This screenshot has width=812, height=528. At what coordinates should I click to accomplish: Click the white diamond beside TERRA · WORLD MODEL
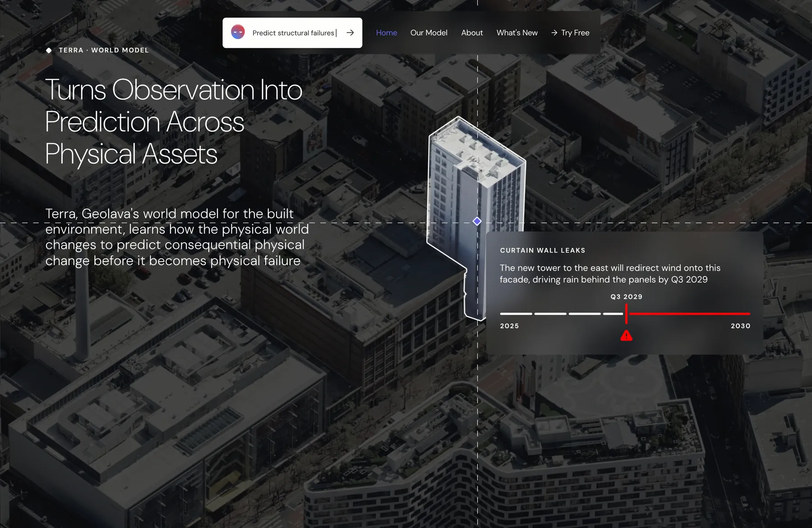49,50
